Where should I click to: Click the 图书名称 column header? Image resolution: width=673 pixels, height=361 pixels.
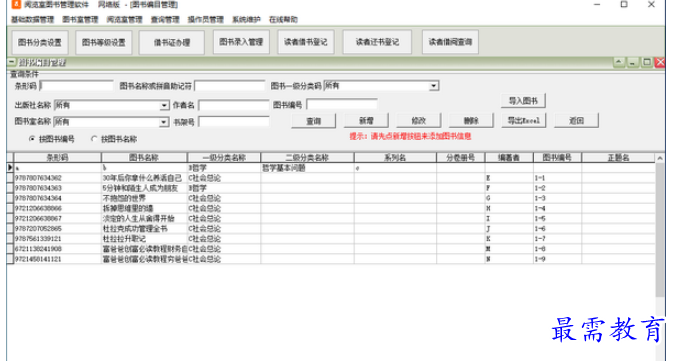pos(144,158)
